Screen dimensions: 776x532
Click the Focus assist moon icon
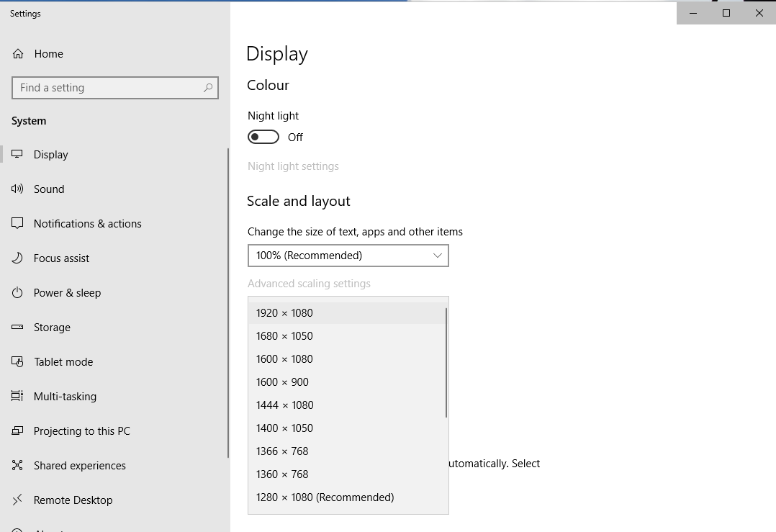[x=18, y=258]
